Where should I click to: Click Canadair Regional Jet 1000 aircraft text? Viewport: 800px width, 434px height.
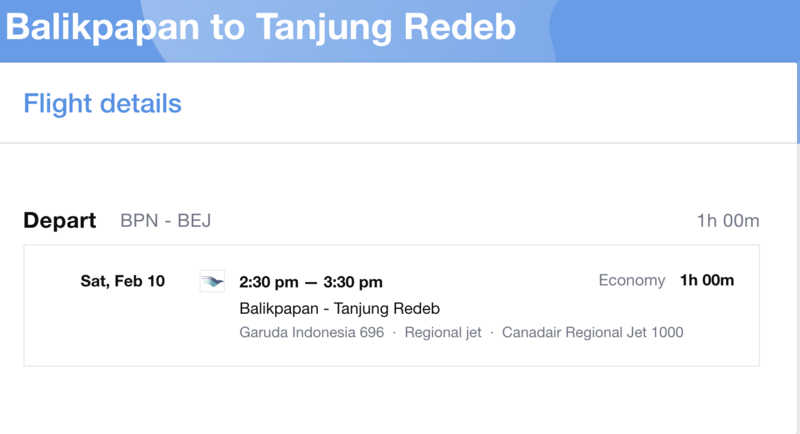click(592, 333)
